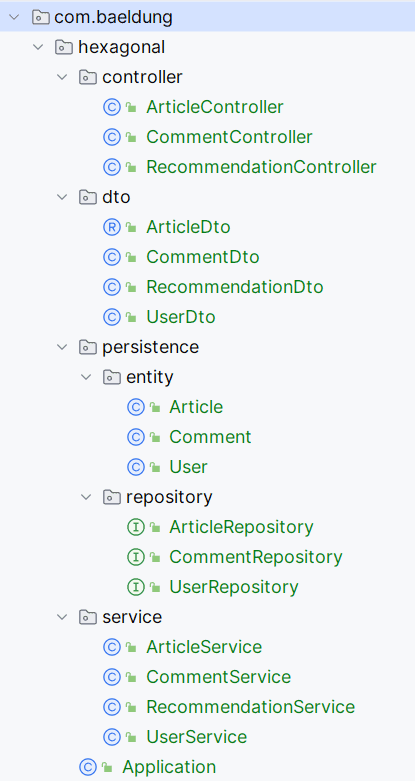Select the User entity class

click(188, 467)
